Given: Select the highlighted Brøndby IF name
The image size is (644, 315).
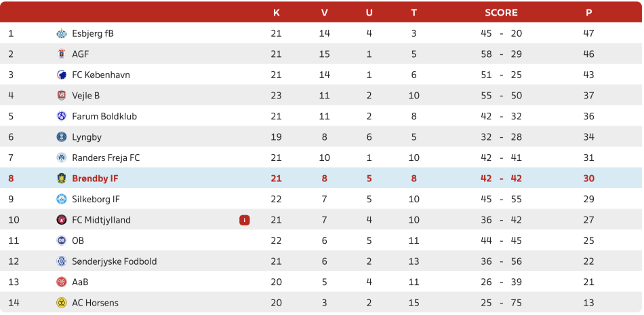Looking at the screenshot, I should [96, 179].
